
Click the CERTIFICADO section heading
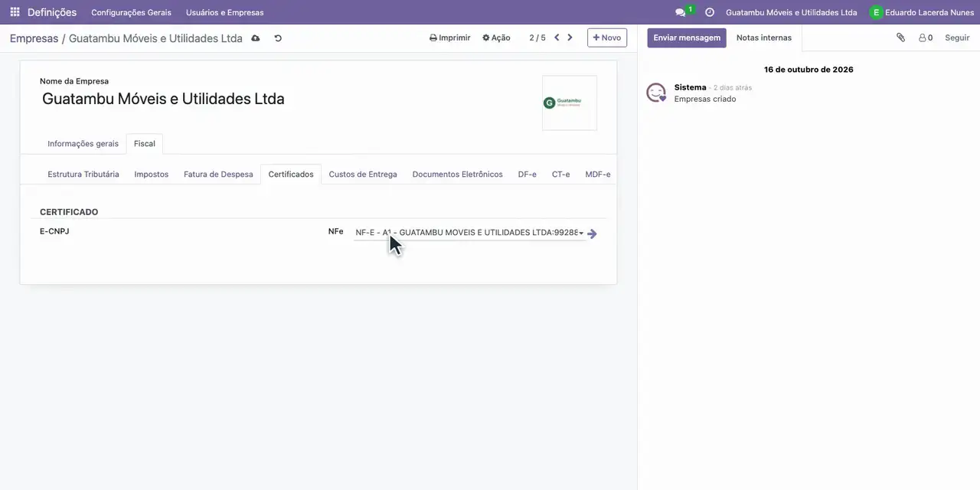[69, 212]
